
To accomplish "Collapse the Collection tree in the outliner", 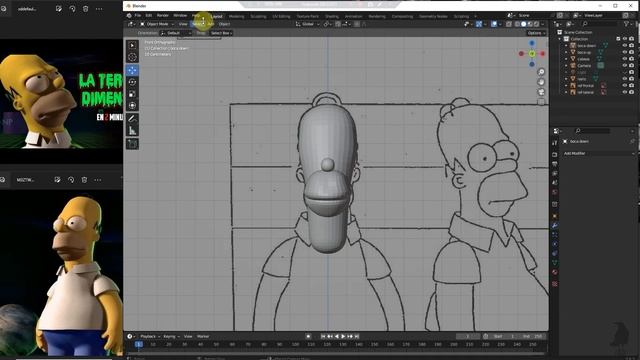I will coord(560,39).
